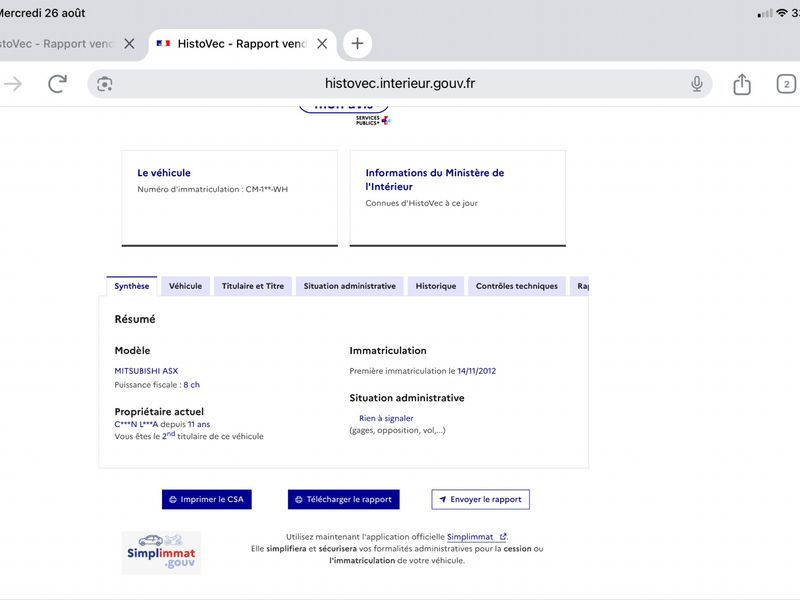Click the MITSUBISHI ASX model text
This screenshot has height=600, width=800.
tap(146, 371)
